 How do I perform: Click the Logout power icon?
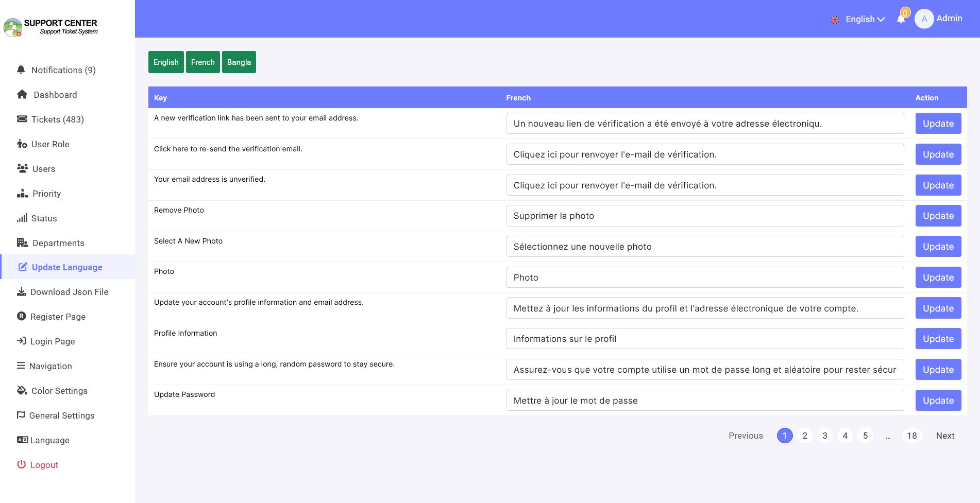pos(21,465)
